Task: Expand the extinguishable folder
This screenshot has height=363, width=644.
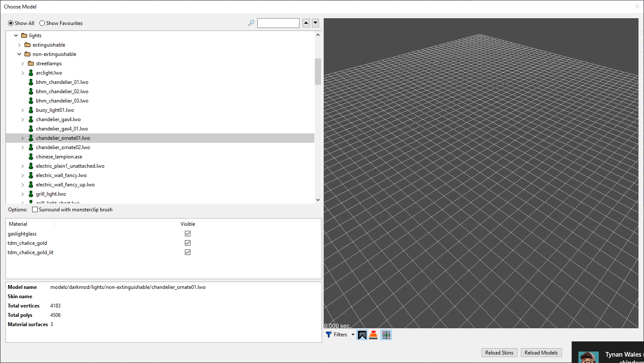Action: point(19,45)
